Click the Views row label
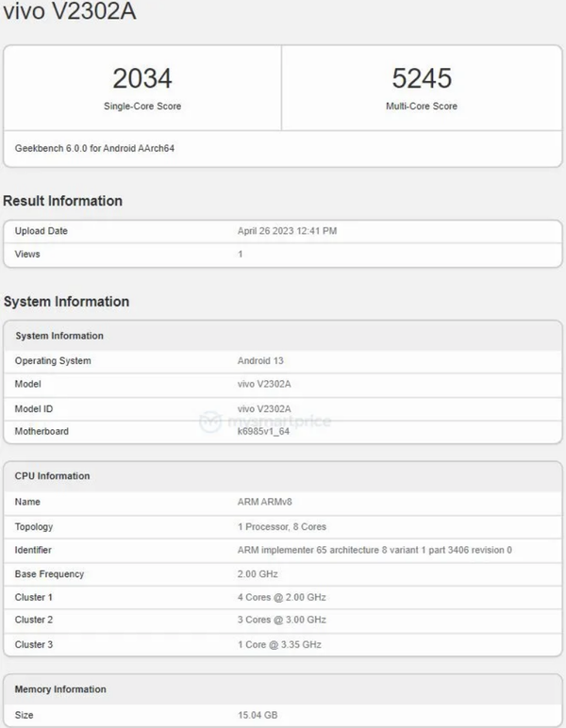Viewport: 566px width, 728px height. [x=27, y=255]
